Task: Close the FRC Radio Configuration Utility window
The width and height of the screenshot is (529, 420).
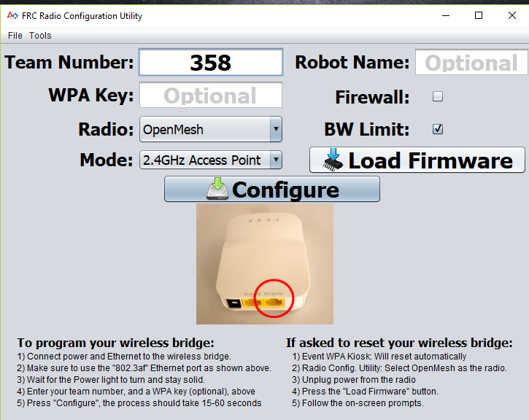Action: pyautogui.click(x=511, y=15)
